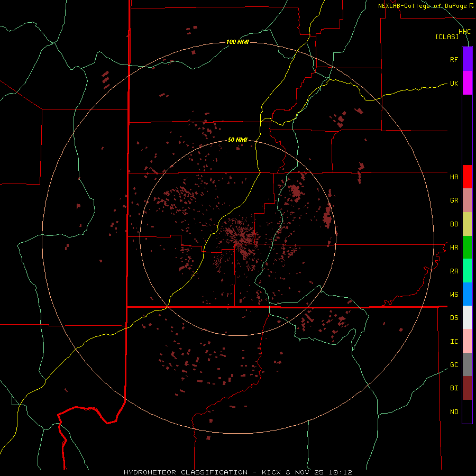Viewport: 476px width, 476px height.
Task: Click the purple RF color swatch
Action: pos(467,59)
